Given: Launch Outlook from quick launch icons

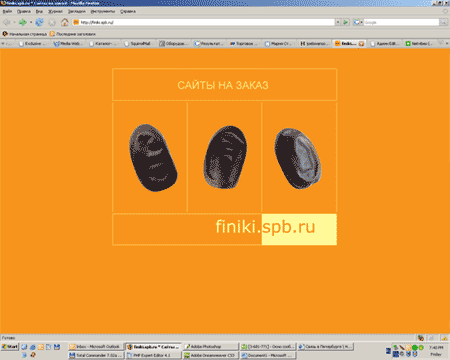Looking at the screenshot, I should click(41, 347).
